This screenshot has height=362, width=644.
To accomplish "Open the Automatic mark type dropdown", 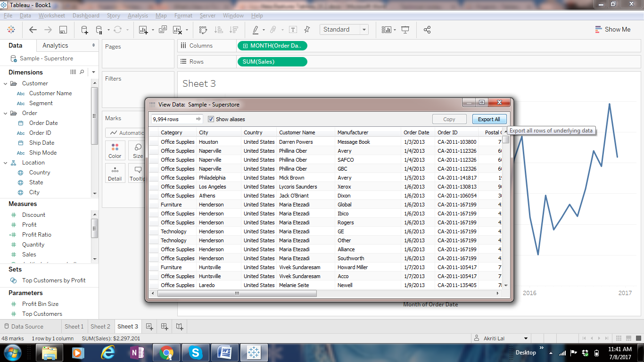I will point(125,133).
